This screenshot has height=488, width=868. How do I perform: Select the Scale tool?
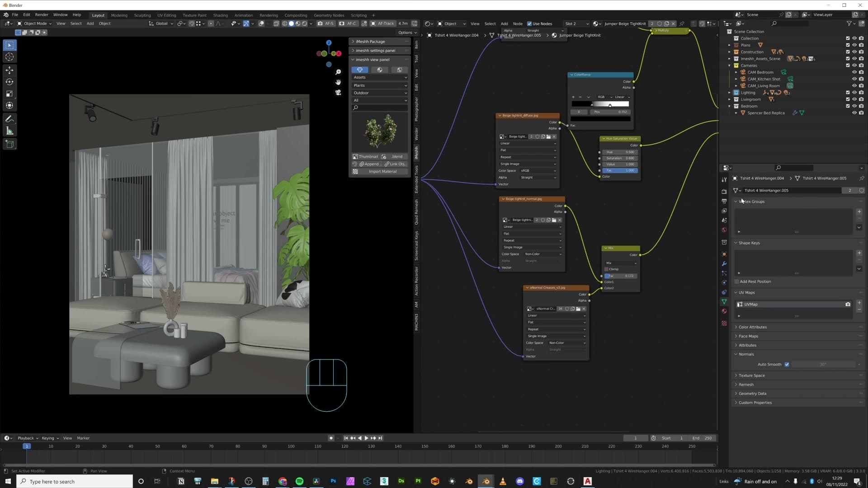9,94
